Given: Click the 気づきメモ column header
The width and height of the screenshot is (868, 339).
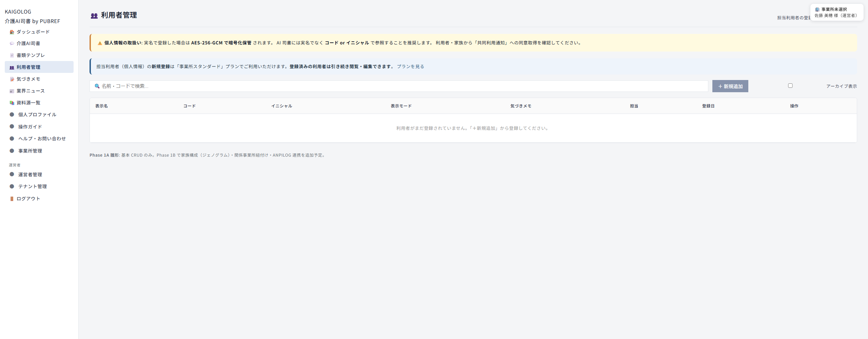Looking at the screenshot, I should click(521, 106).
